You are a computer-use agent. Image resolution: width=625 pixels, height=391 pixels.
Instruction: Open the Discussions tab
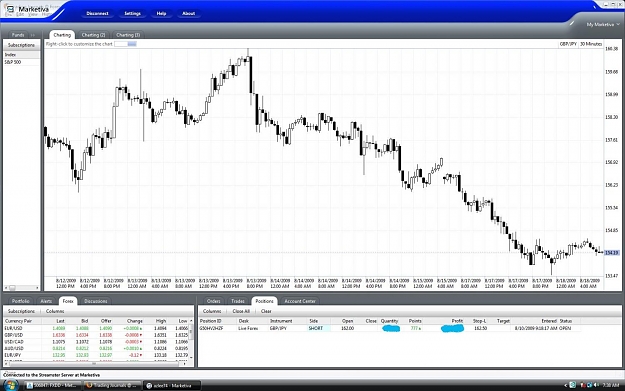[96, 301]
